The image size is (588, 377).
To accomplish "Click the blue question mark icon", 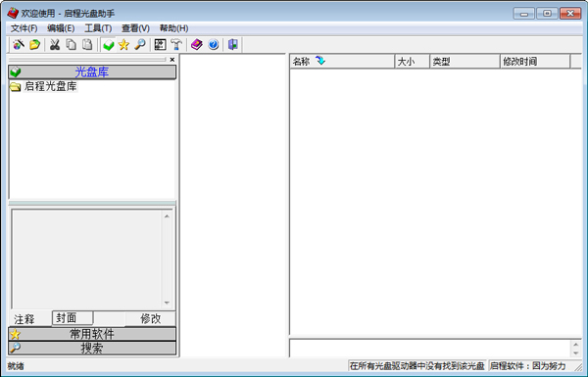I will point(214,45).
